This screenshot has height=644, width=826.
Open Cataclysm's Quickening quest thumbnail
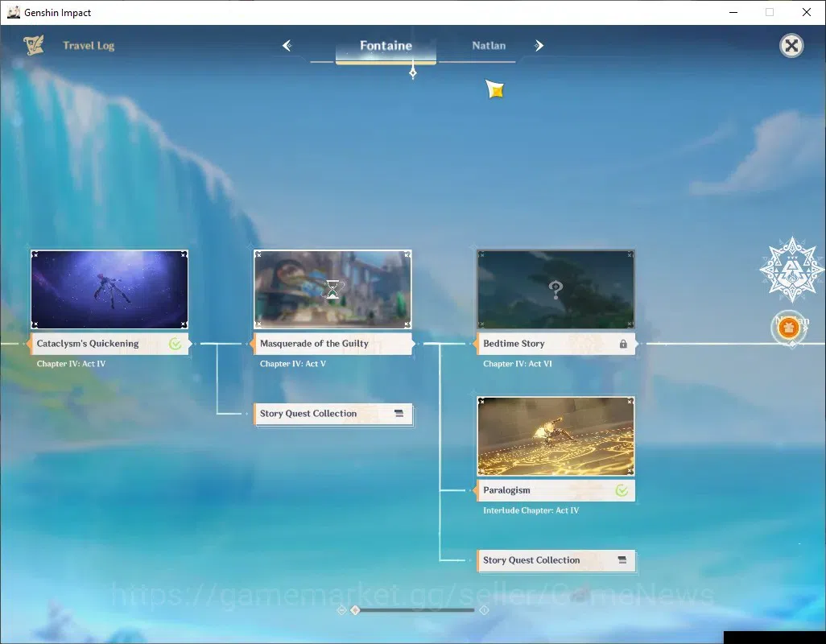[x=109, y=290]
